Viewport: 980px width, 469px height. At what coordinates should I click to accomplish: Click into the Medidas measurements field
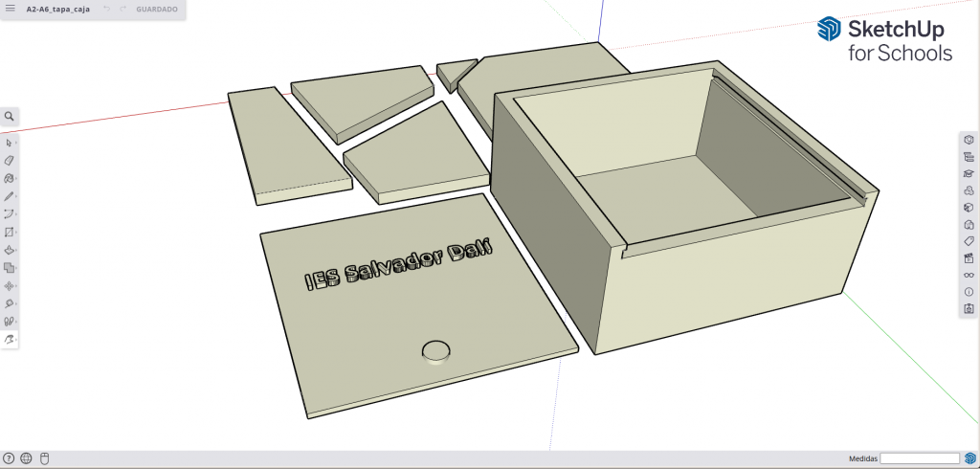920,458
